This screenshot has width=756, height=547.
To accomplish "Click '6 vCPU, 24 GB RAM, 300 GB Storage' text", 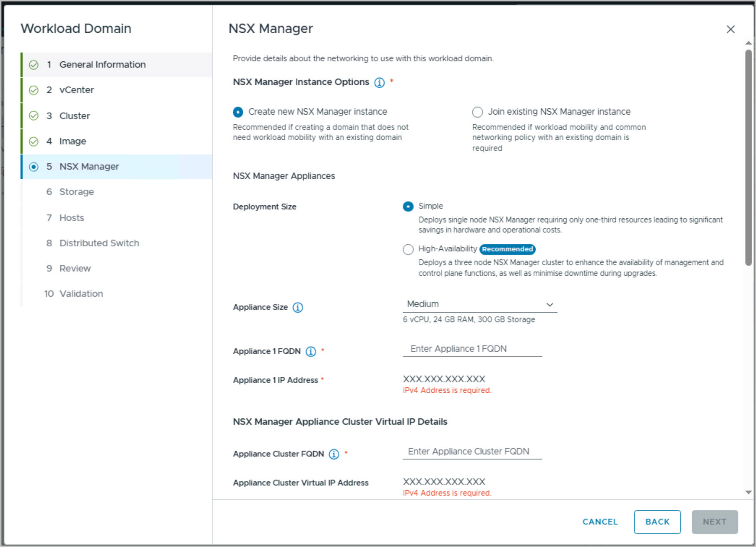I will coord(469,320).
